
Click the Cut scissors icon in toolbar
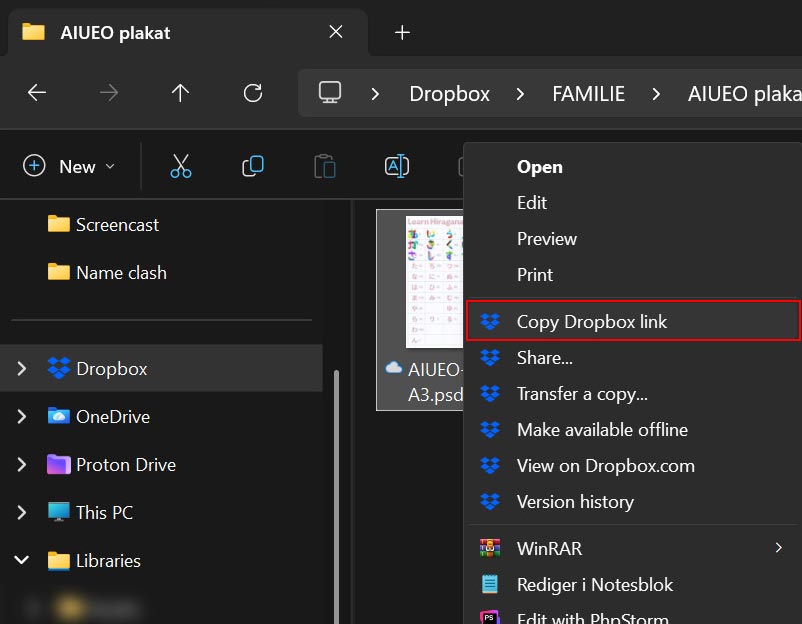click(180, 166)
